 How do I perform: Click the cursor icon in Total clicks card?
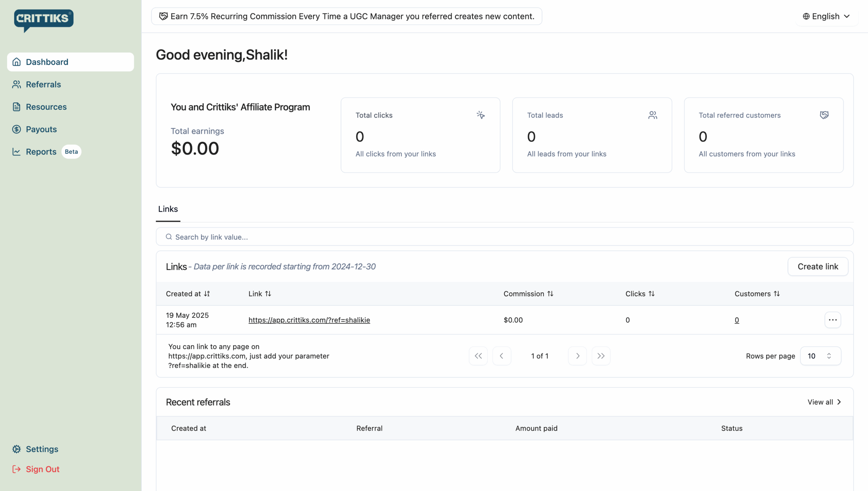(480, 115)
